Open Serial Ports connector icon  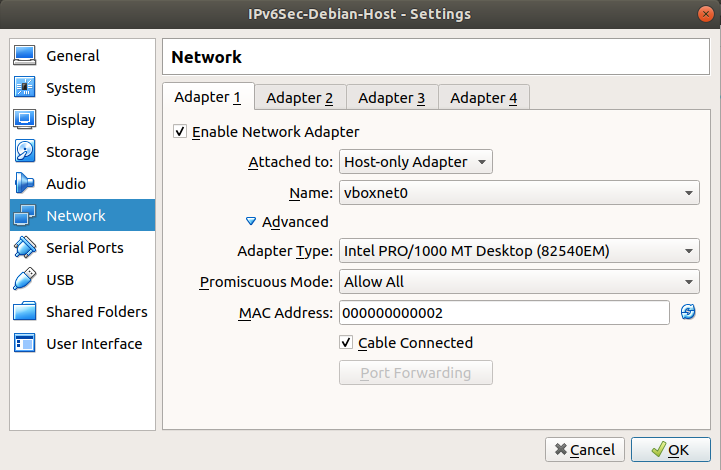(x=26, y=248)
